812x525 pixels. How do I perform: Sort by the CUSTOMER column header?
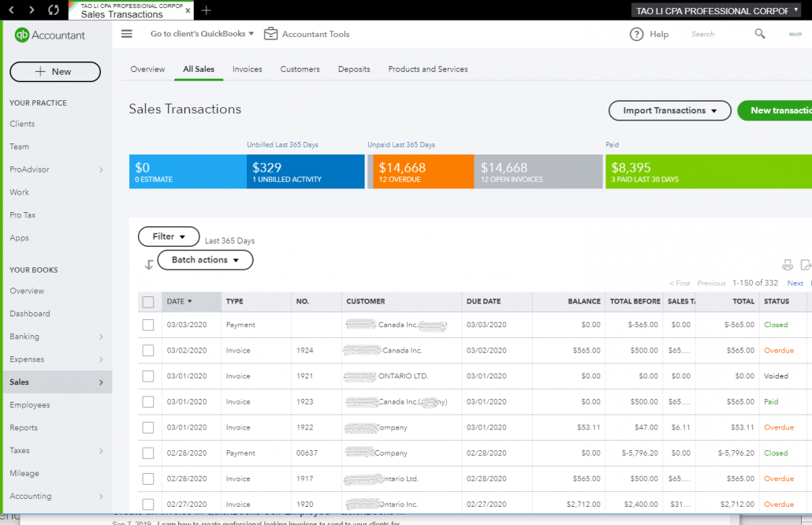pyautogui.click(x=366, y=301)
